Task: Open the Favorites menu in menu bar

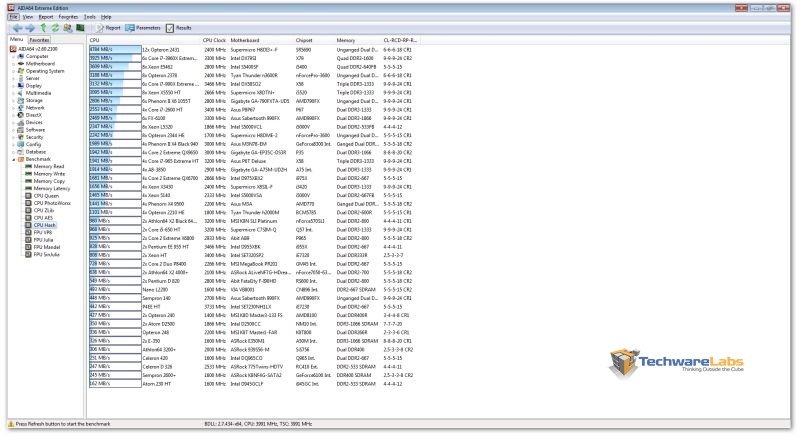Action: (68, 17)
